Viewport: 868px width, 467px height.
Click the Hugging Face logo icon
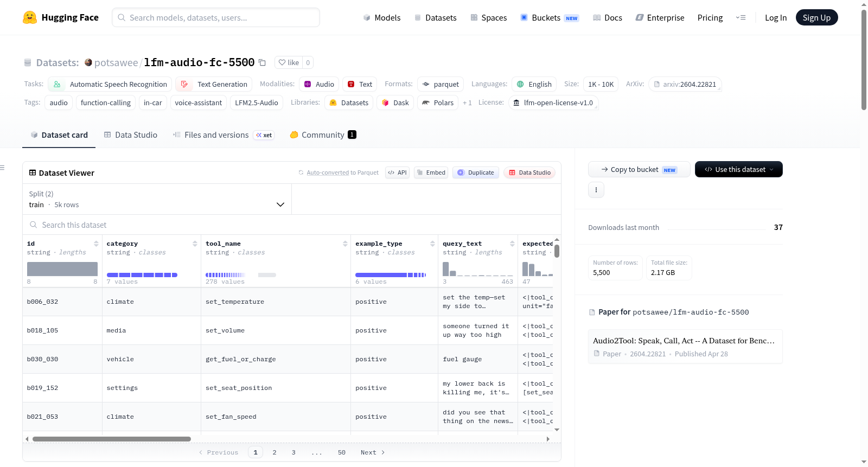point(30,17)
